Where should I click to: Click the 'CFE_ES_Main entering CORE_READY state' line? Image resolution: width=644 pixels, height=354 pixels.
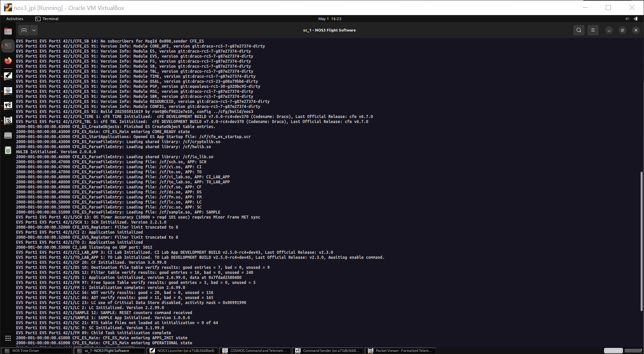pos(103,132)
